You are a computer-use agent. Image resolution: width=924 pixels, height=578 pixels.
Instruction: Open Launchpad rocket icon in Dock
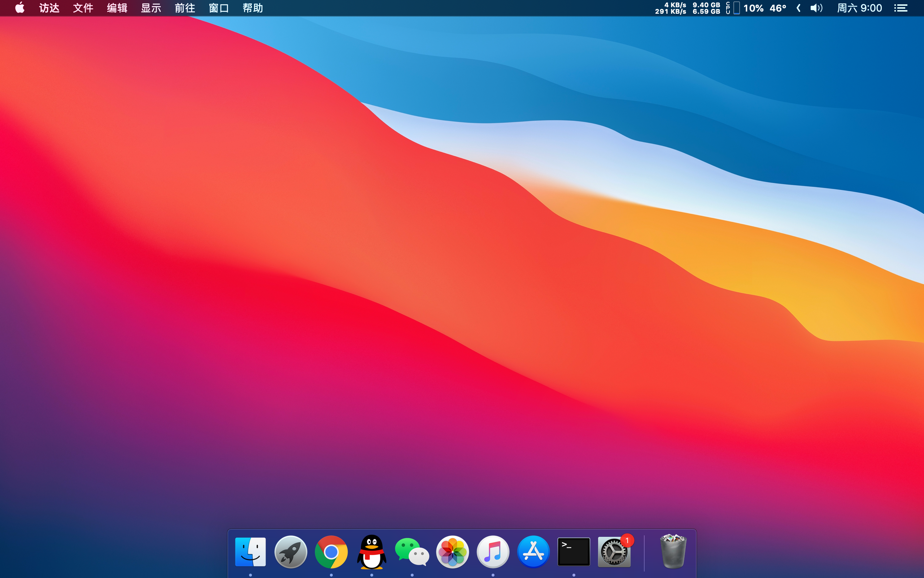(291, 552)
